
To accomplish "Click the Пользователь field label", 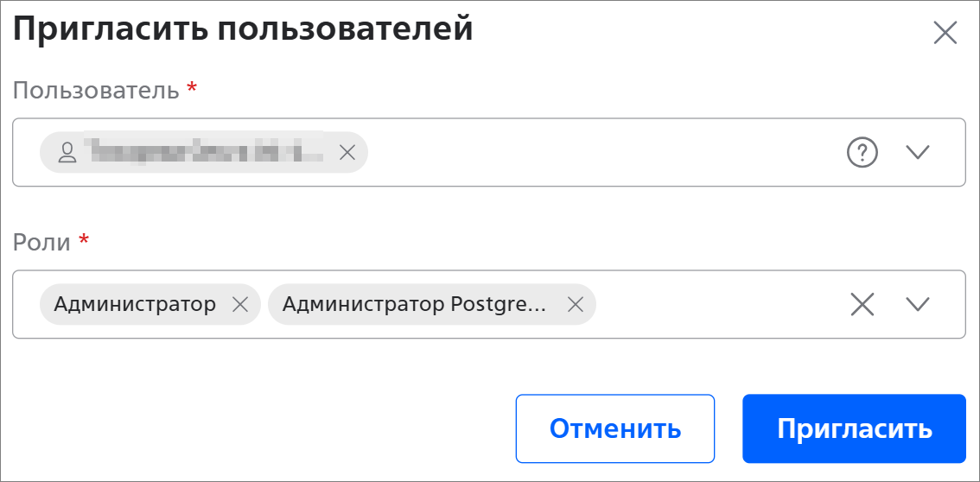I will [96, 89].
